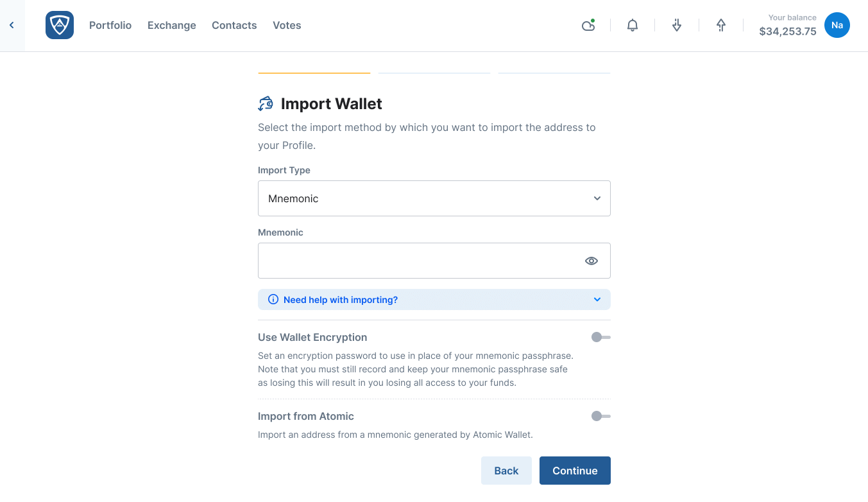Click the shield logo icon
This screenshot has width=868, height=502.
click(x=60, y=25)
